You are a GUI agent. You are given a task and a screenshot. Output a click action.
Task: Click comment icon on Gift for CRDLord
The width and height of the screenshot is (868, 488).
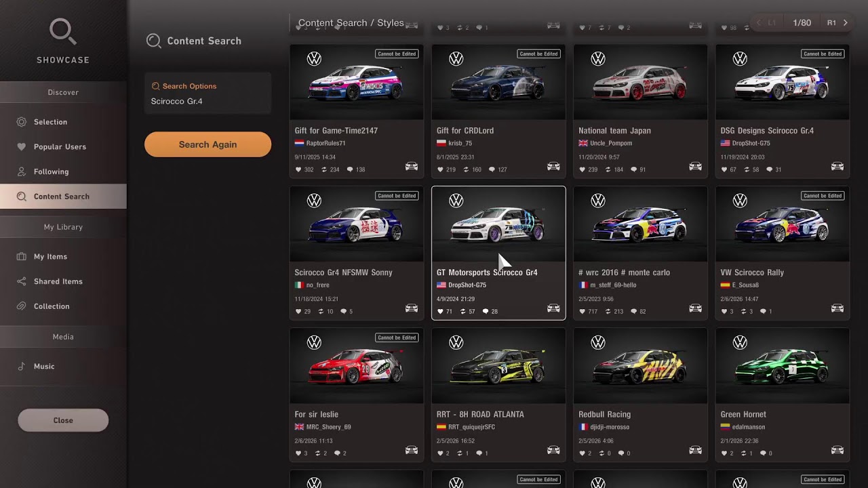[x=492, y=169]
